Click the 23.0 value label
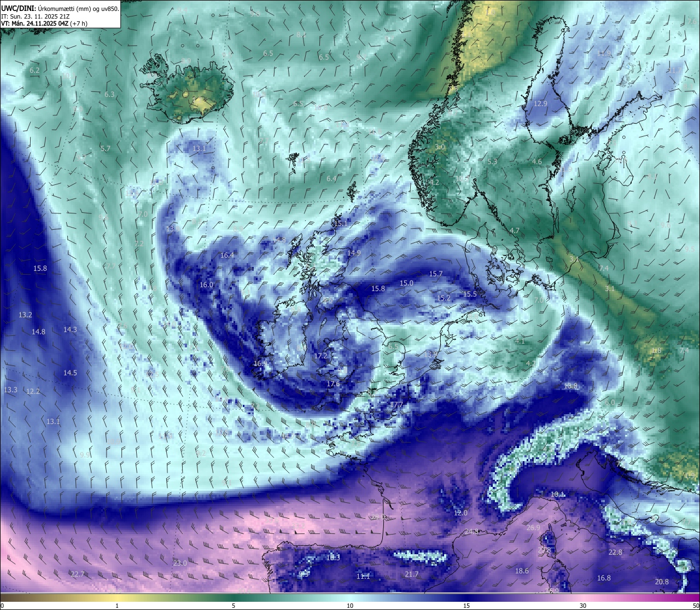Viewport: 700px width, 610px height. click(x=180, y=563)
